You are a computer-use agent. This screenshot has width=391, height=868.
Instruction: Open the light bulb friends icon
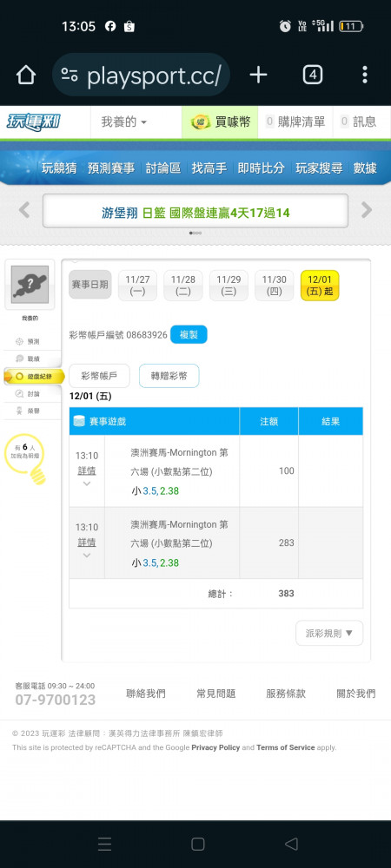26,459
